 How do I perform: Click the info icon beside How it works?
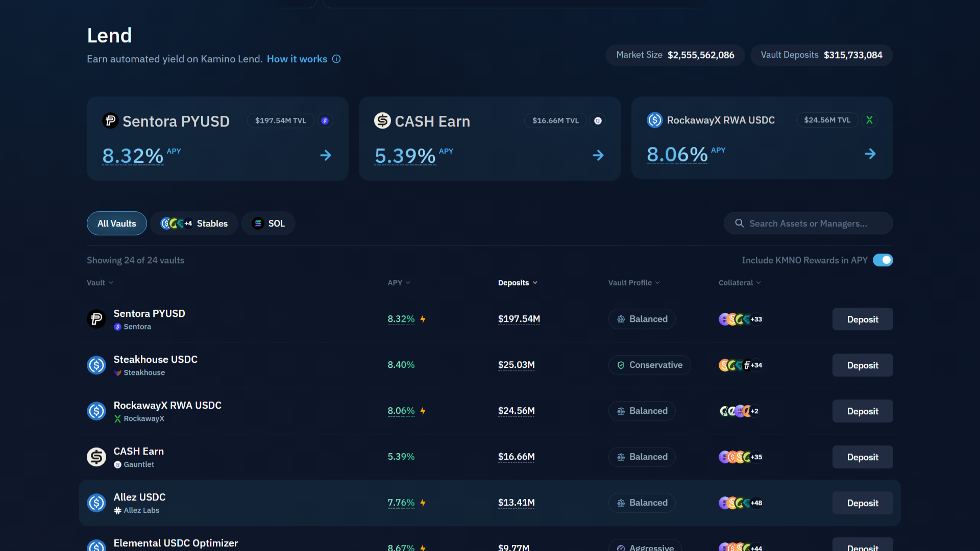pos(336,59)
